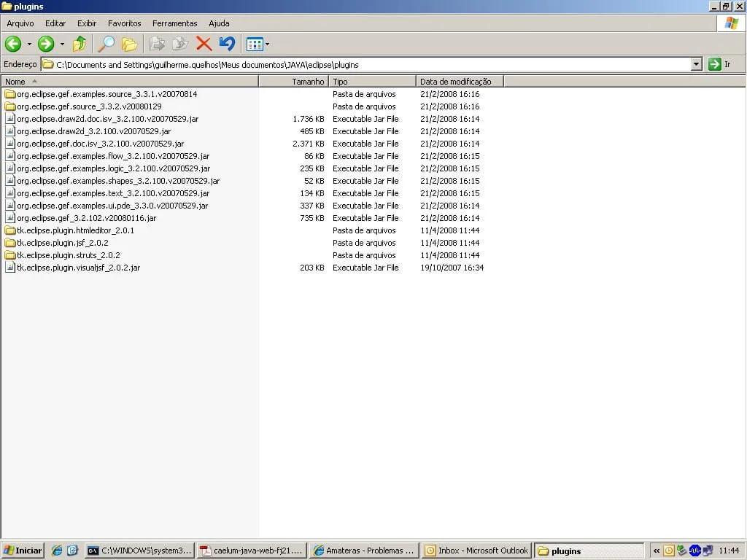The height and width of the screenshot is (560, 747).
Task: Select org.eclipse.gef.examples.logic jar icon
Action: [x=10, y=168]
